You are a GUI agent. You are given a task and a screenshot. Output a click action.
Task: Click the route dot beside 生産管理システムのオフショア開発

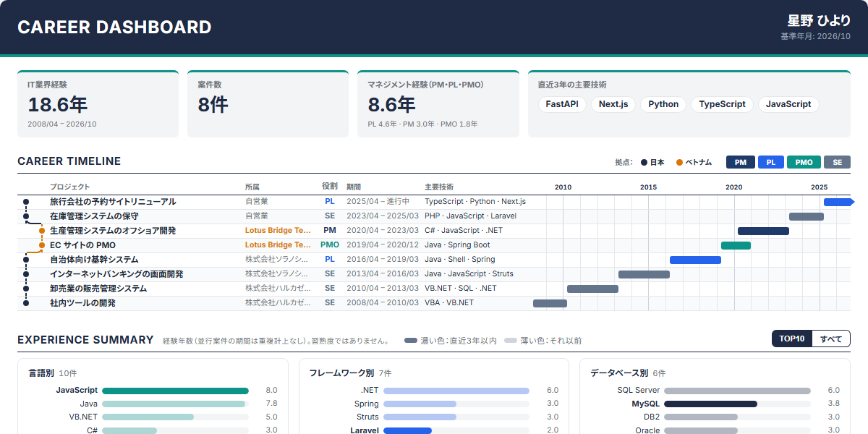[42, 231]
